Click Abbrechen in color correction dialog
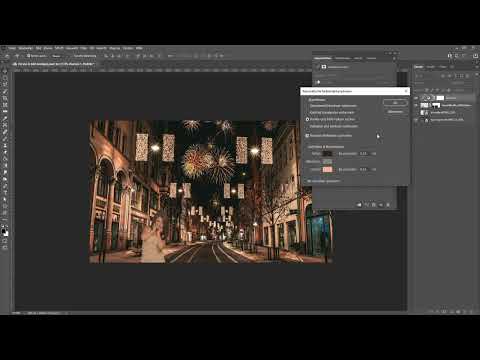The height and width of the screenshot is (360, 480). [x=395, y=111]
